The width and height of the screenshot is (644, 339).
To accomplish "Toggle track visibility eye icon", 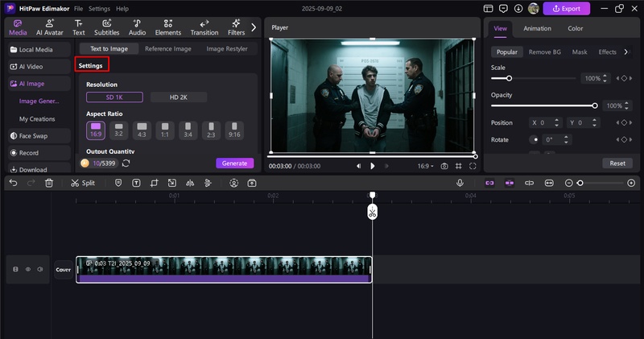I will coord(28,269).
